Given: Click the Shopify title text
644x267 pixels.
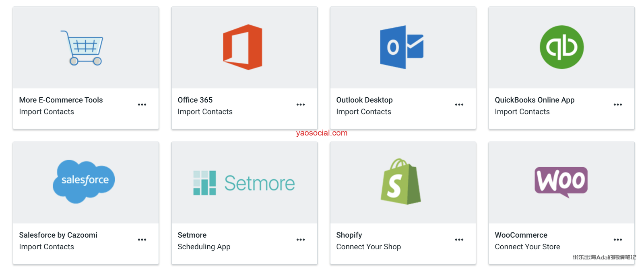Looking at the screenshot, I should 349,235.
